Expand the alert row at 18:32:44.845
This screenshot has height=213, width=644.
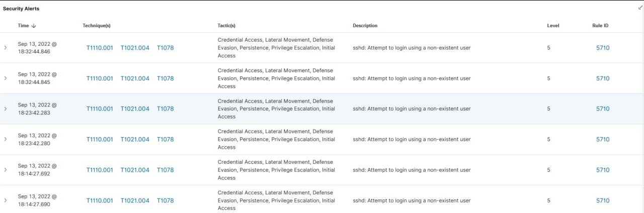(x=6, y=78)
